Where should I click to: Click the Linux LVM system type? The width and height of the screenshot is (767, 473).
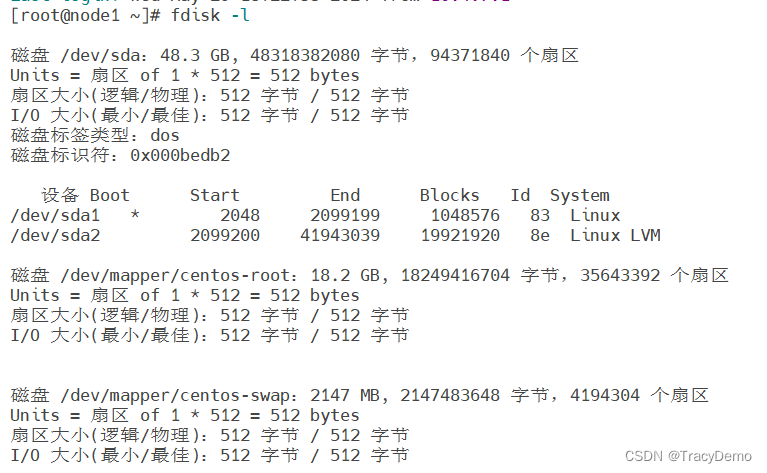pos(615,235)
